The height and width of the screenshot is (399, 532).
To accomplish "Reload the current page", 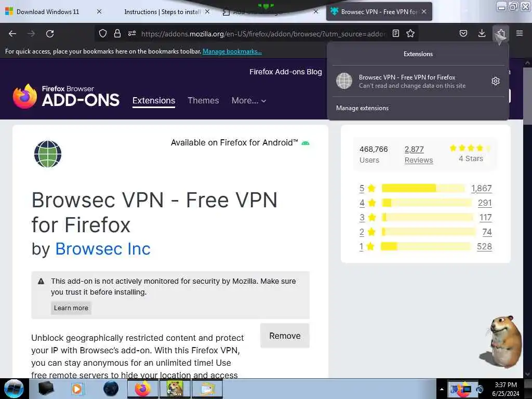I will point(50,34).
